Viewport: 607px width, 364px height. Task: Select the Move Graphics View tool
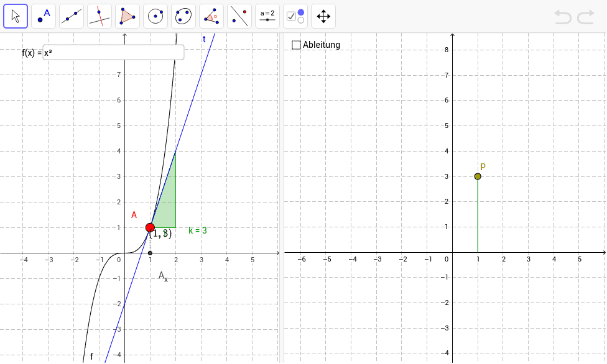tap(323, 16)
